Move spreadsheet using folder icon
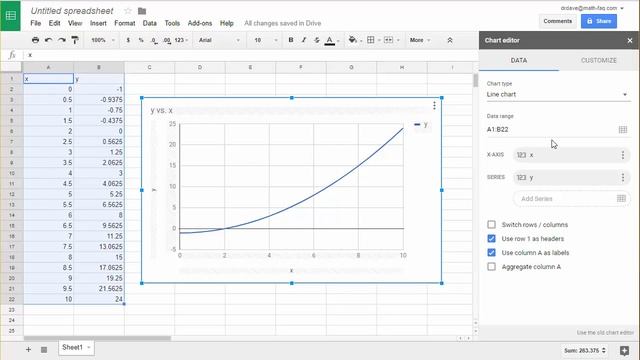640x360 pixels. click(x=142, y=11)
